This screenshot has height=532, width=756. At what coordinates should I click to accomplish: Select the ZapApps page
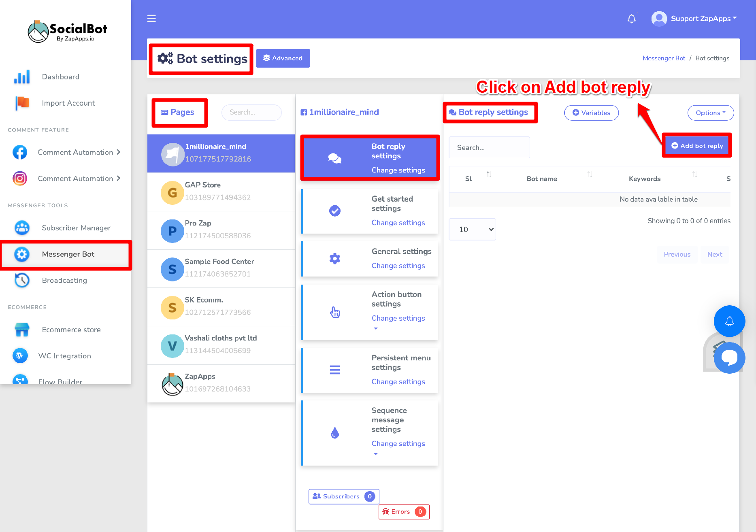(221, 383)
